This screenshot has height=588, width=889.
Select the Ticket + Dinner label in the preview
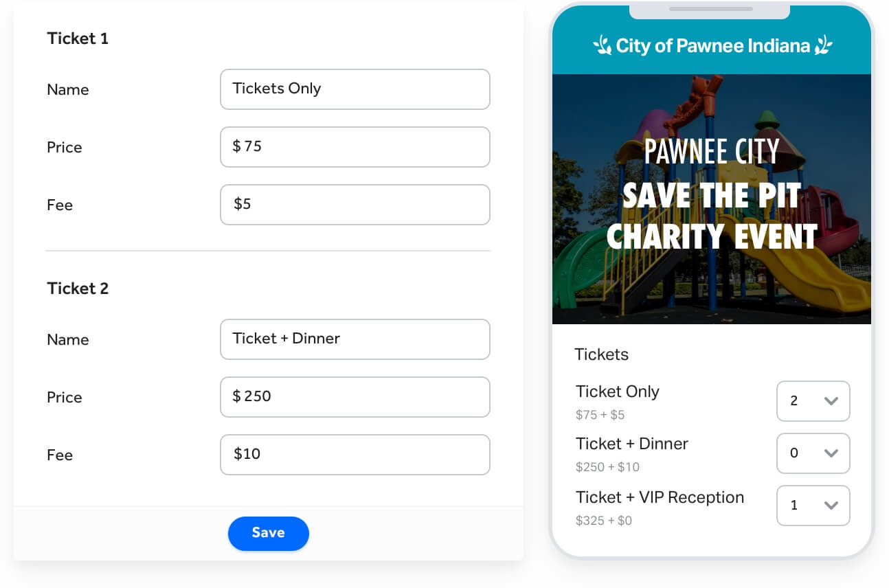coord(631,444)
